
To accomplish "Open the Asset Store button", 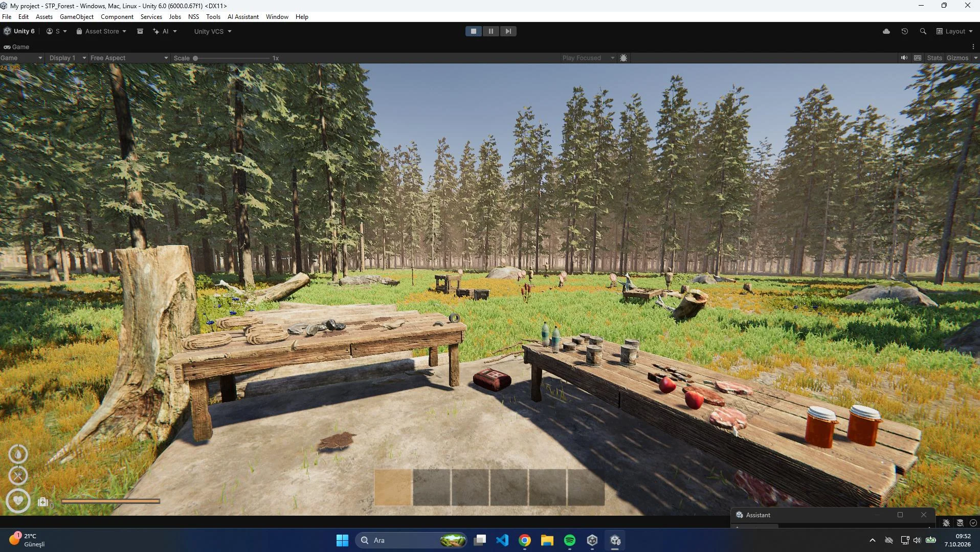I will point(101,31).
